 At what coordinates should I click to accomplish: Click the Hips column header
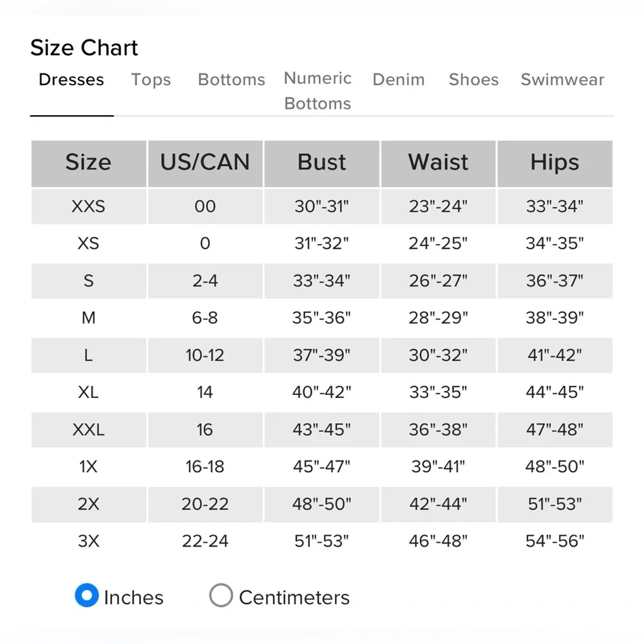point(554,163)
